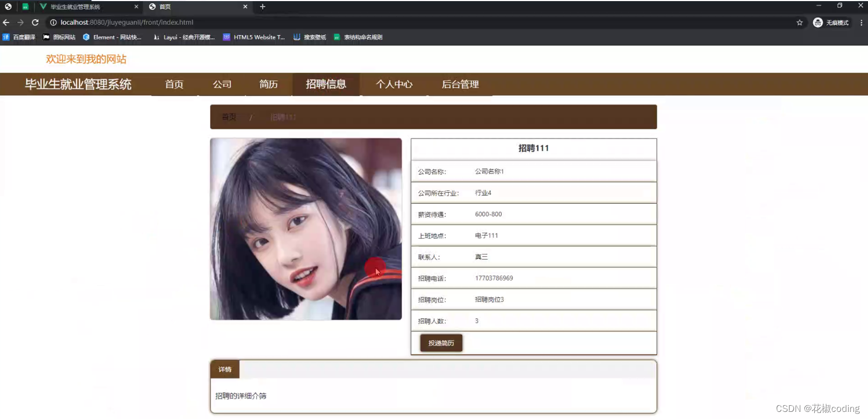Click the 公司所在行业 label
The width and height of the screenshot is (868, 419).
tap(438, 193)
